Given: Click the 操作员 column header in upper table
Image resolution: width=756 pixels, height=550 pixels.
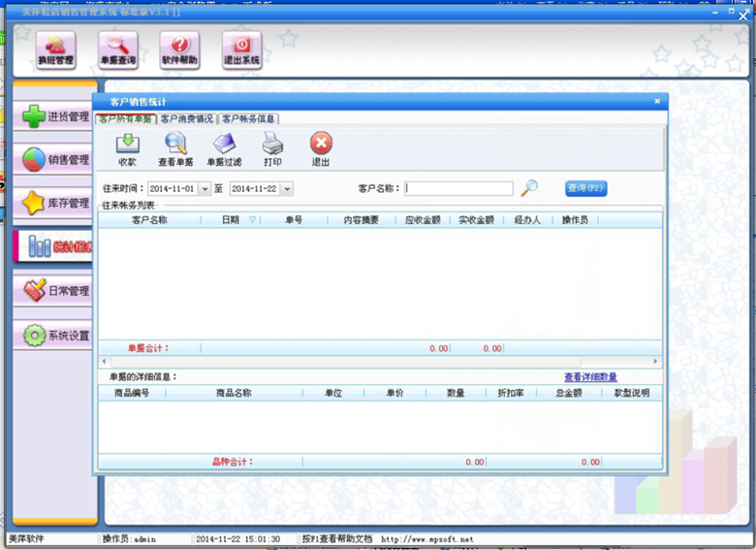Looking at the screenshot, I should coord(575,220).
